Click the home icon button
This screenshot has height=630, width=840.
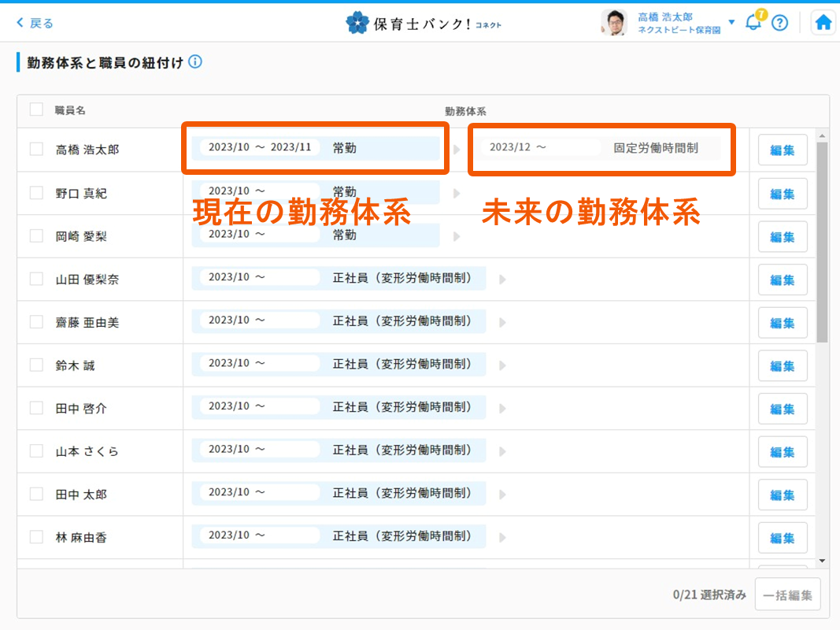[823, 23]
